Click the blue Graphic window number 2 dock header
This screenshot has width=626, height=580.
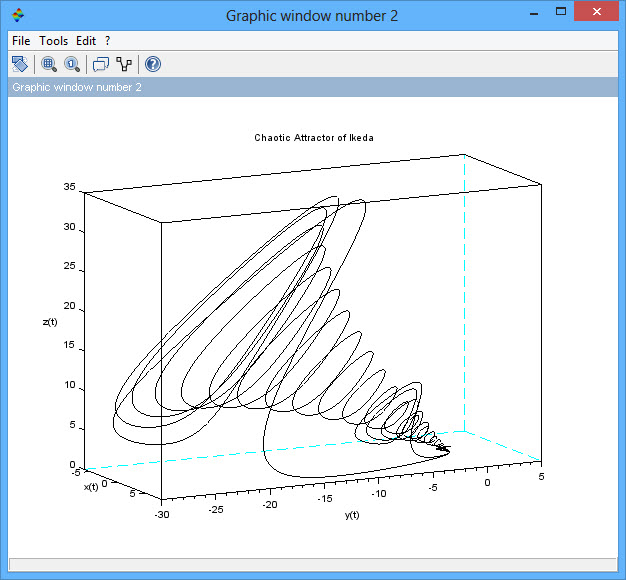(x=313, y=87)
